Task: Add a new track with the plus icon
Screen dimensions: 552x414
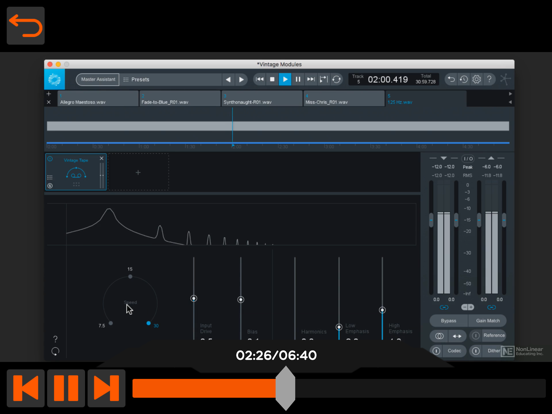Action: click(x=49, y=94)
